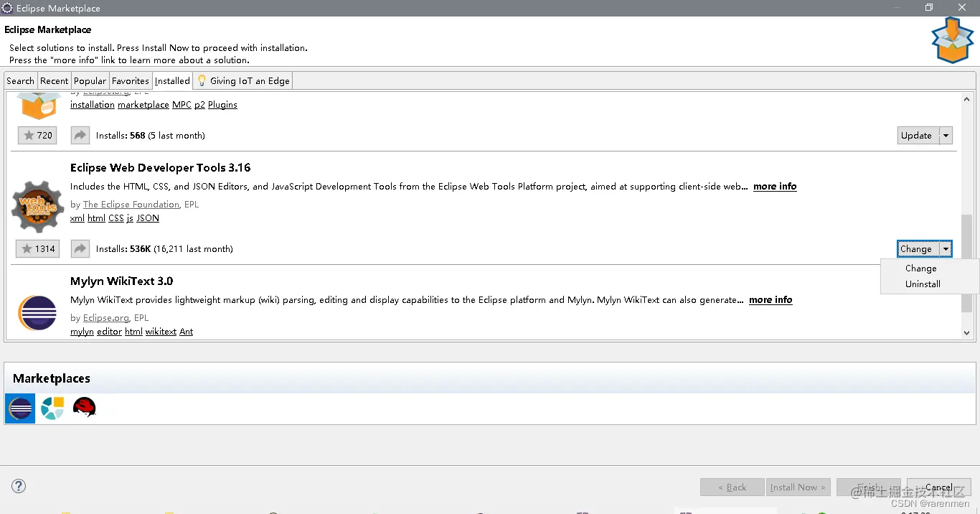Click the wikitext tag link
Image resolution: width=980 pixels, height=514 pixels.
point(161,332)
